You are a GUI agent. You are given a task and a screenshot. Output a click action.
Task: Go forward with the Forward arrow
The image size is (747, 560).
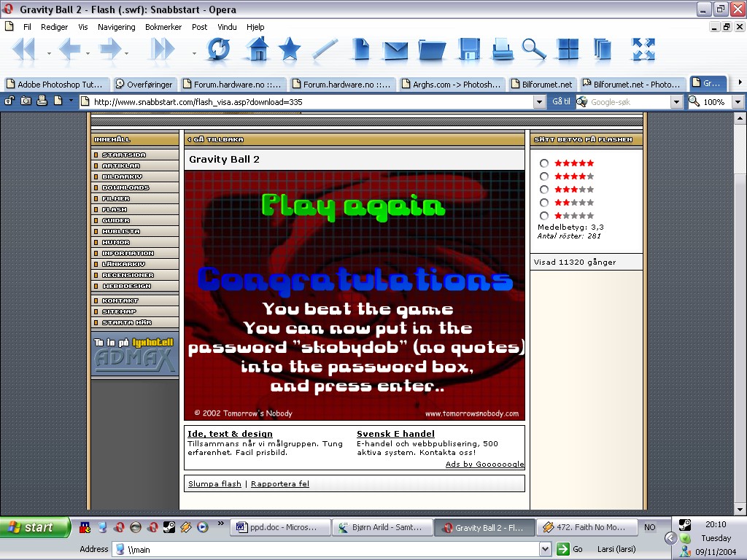point(110,50)
